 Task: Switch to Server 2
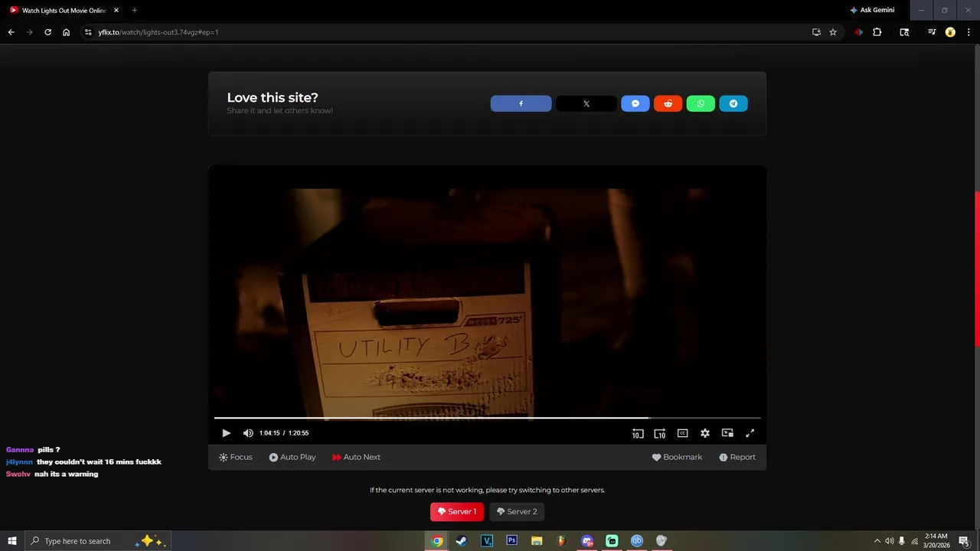coord(517,512)
